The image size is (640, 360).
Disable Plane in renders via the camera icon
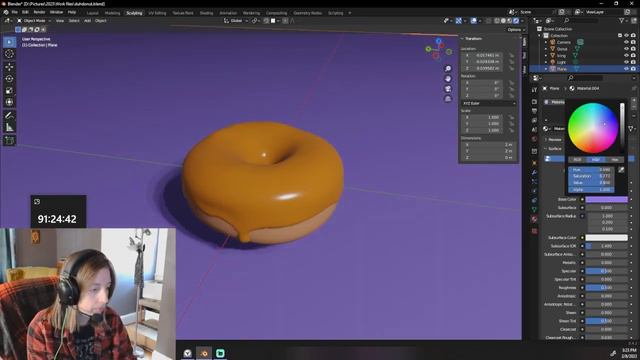point(633,69)
